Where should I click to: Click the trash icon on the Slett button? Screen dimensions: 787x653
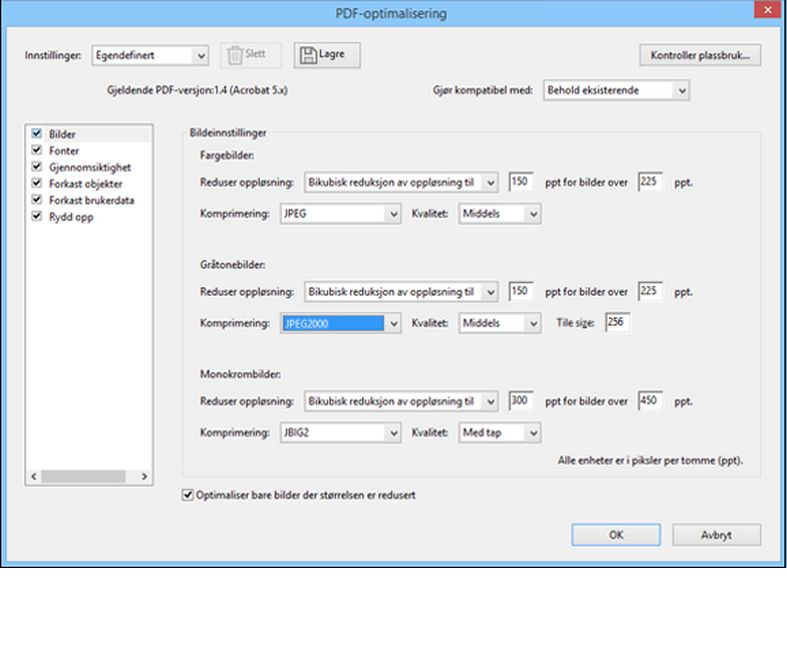pos(234,55)
